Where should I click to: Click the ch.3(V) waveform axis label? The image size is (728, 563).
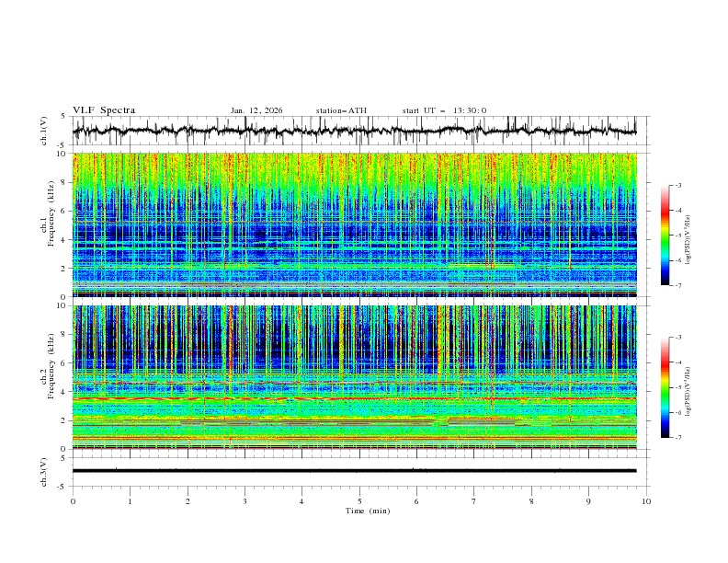(44, 472)
